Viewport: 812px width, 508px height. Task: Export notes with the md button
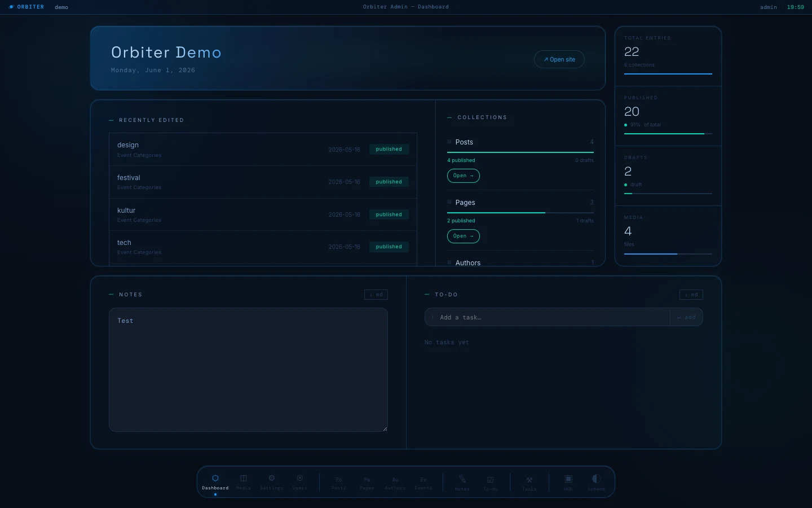376,295
